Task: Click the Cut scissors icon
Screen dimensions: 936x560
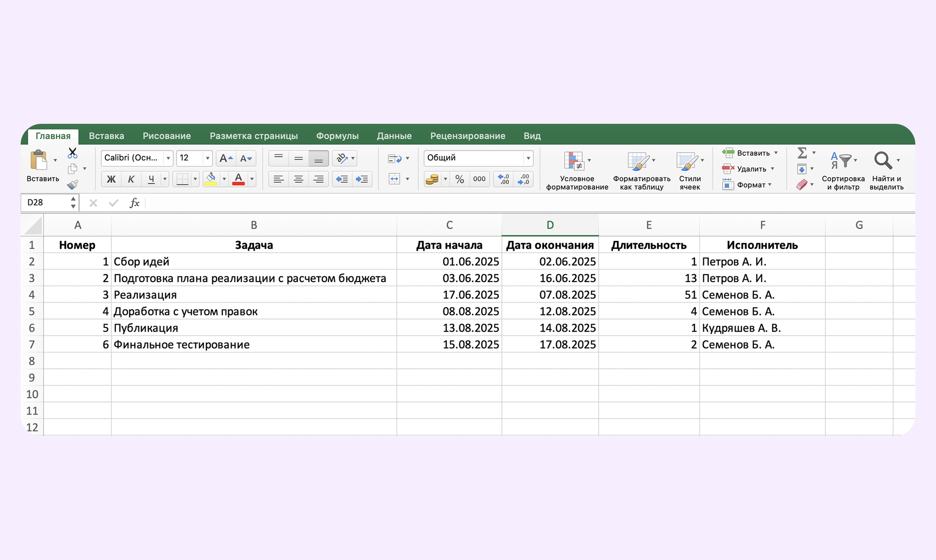Action: (73, 153)
